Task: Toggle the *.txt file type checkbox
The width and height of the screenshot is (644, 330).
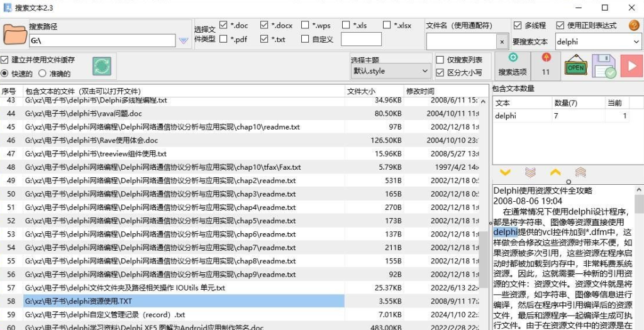Action: (264, 39)
